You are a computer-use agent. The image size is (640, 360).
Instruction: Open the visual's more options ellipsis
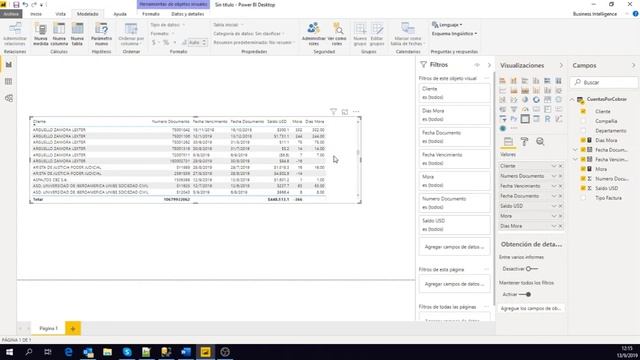(356, 111)
